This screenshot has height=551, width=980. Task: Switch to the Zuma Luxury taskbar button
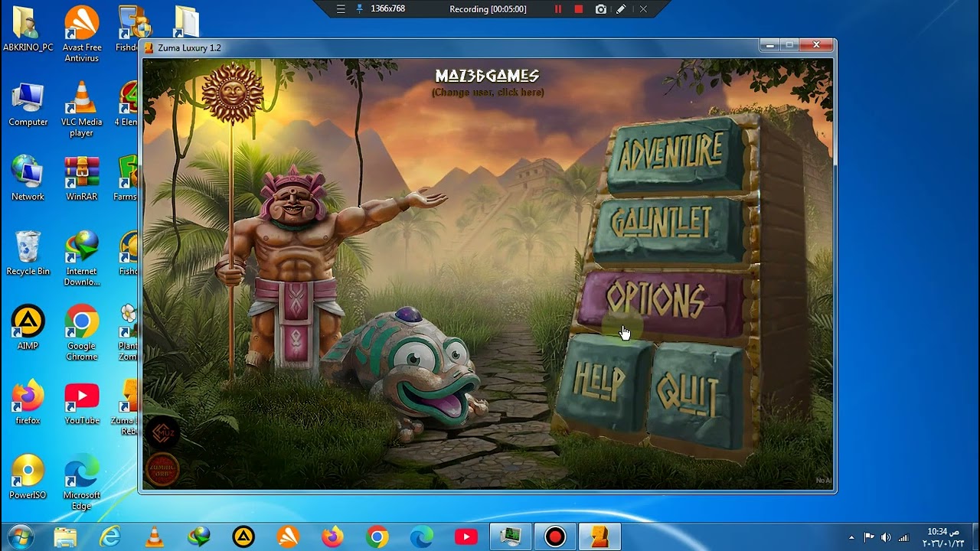[x=599, y=537]
